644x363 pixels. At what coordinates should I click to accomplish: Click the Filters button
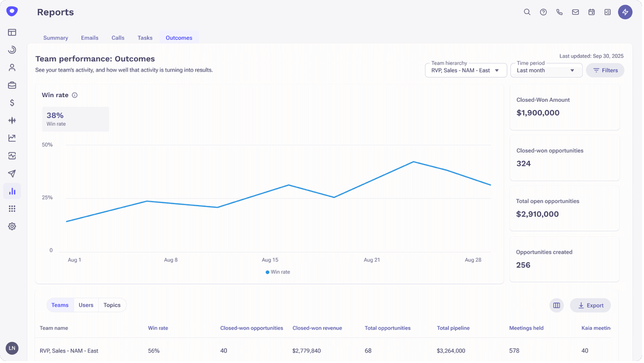tap(605, 70)
